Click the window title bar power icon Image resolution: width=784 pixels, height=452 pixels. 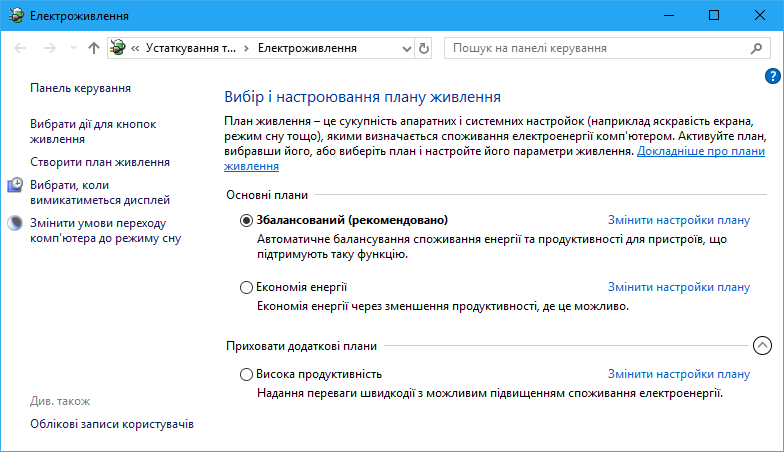(x=16, y=16)
